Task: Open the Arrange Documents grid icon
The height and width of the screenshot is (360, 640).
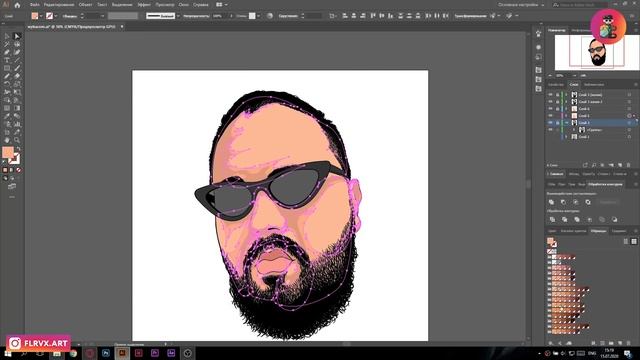Action: tap(219, 5)
